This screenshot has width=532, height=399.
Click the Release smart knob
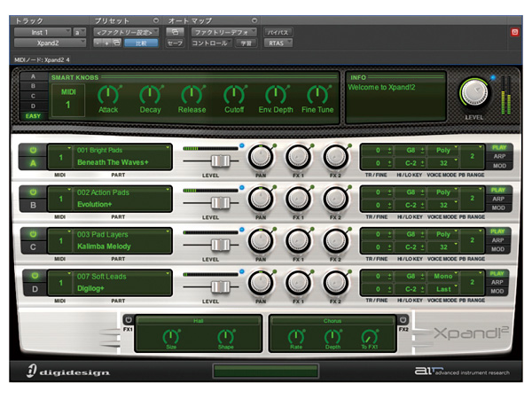pyautogui.click(x=192, y=95)
